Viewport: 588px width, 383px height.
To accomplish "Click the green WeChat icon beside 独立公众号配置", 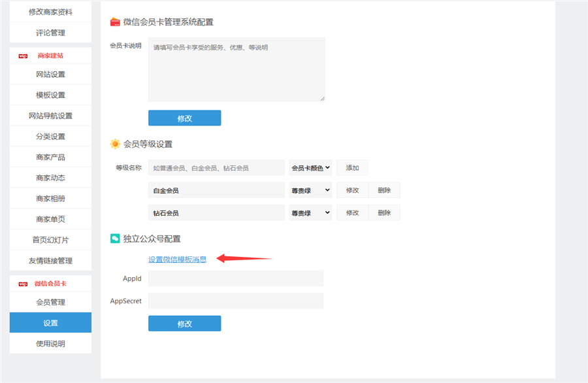I will (115, 239).
